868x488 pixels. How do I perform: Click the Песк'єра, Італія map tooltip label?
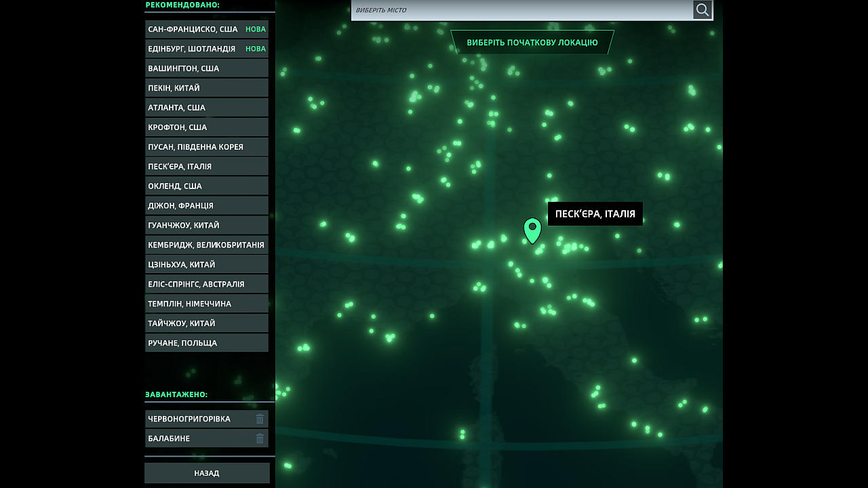(x=595, y=214)
